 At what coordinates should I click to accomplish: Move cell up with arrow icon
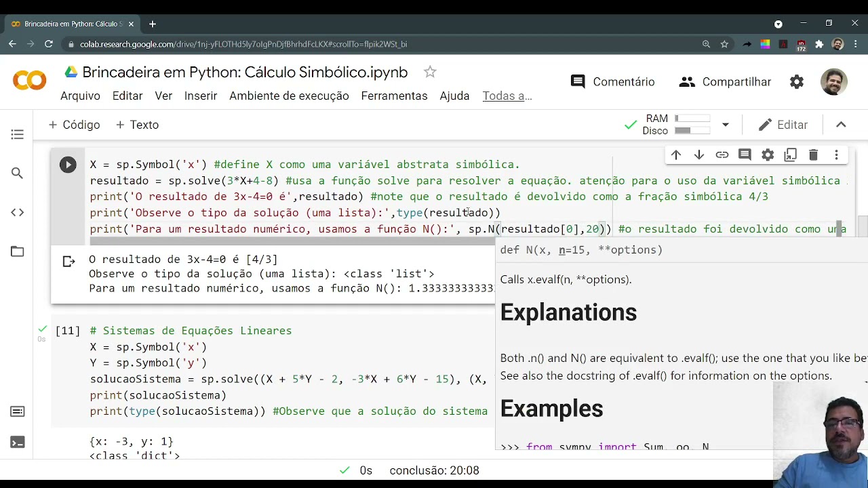point(676,155)
